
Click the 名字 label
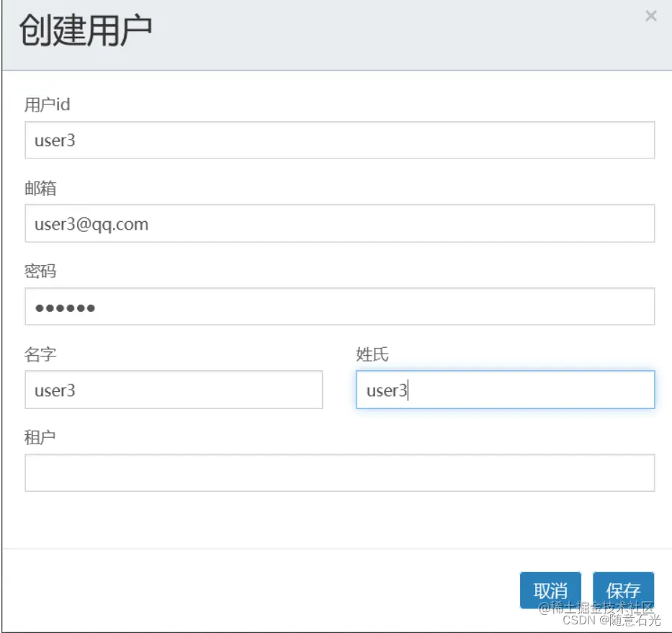[40, 354]
